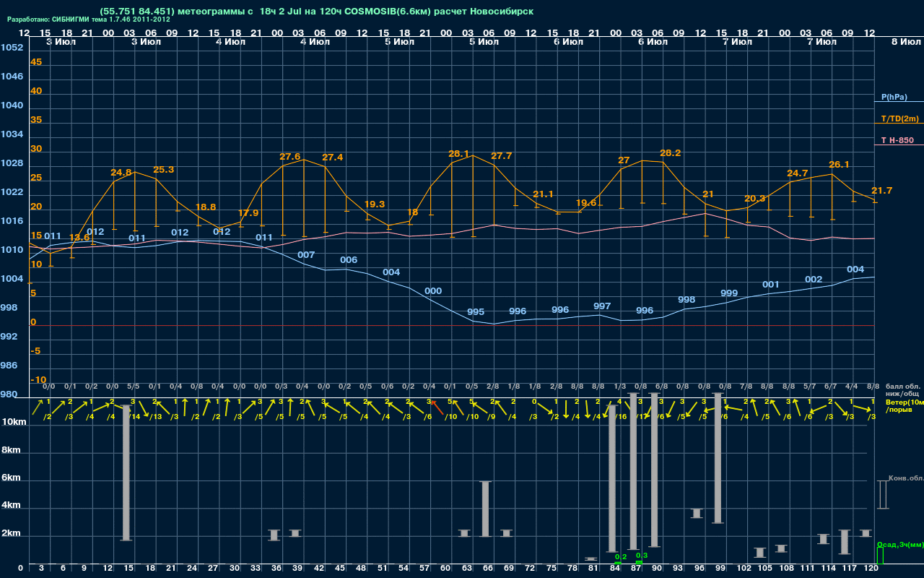Click the tall cloud bar above hour 15

[126, 473]
